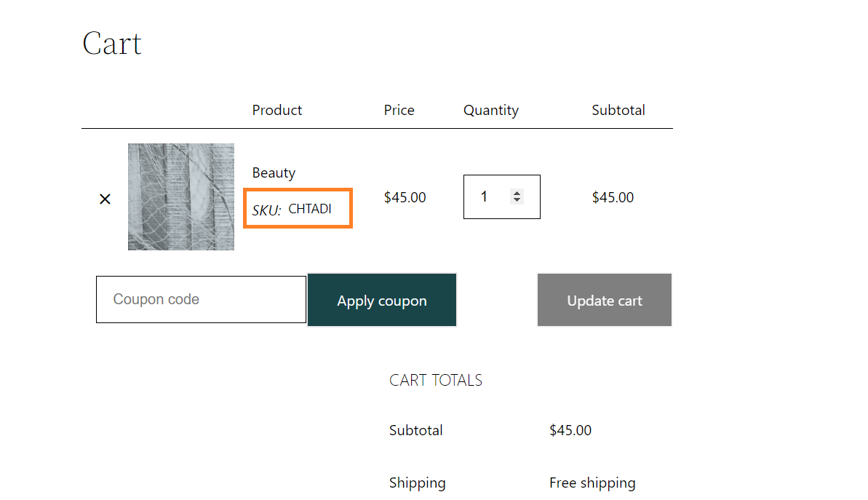Increase quantity using the up arrow

[x=517, y=194]
